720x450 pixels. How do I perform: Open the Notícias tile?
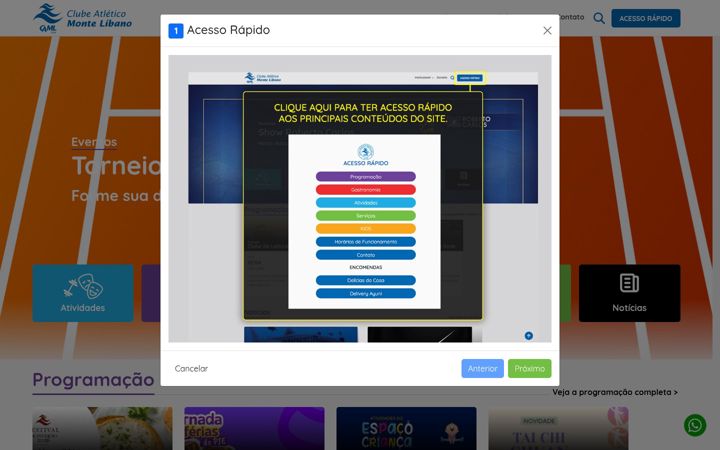[630, 293]
